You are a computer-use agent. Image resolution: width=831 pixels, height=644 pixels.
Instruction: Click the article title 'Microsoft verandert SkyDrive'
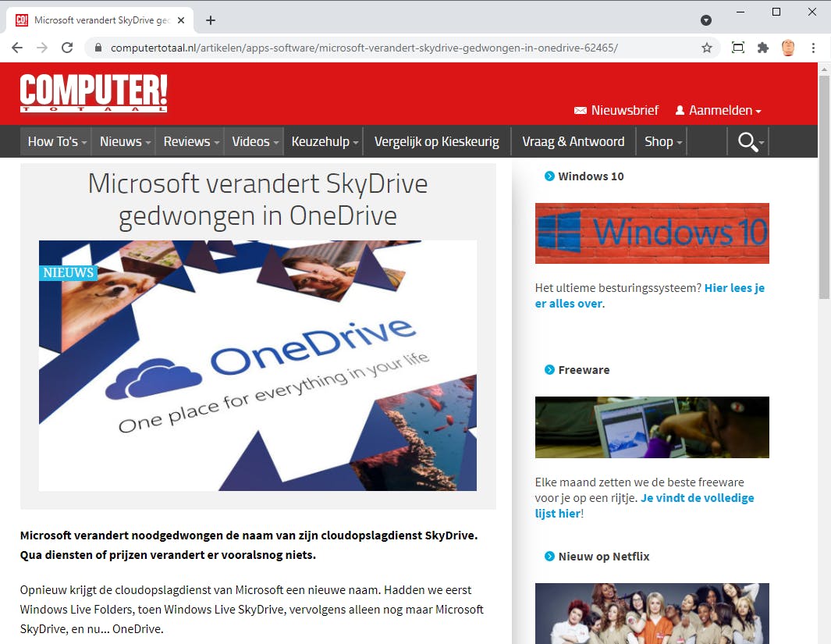pos(257,199)
